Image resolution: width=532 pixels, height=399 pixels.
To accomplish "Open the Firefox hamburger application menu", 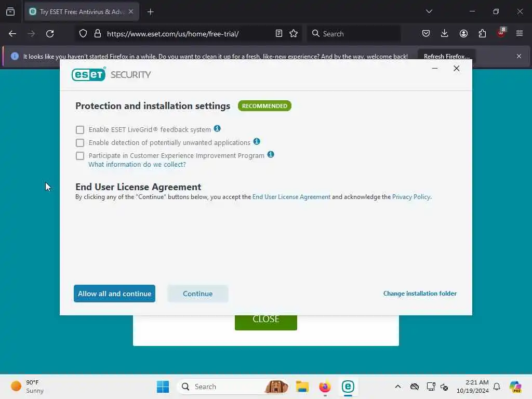I will [520, 34].
